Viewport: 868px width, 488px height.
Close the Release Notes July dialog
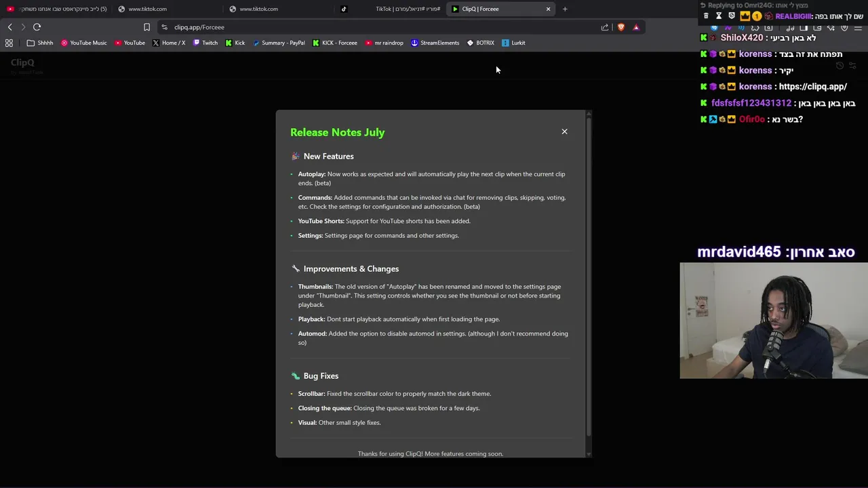(564, 131)
